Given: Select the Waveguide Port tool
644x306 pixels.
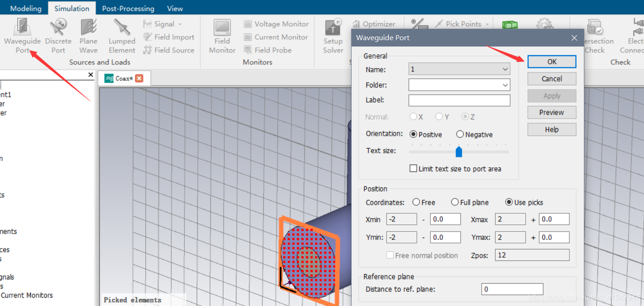Looking at the screenshot, I should [x=22, y=36].
